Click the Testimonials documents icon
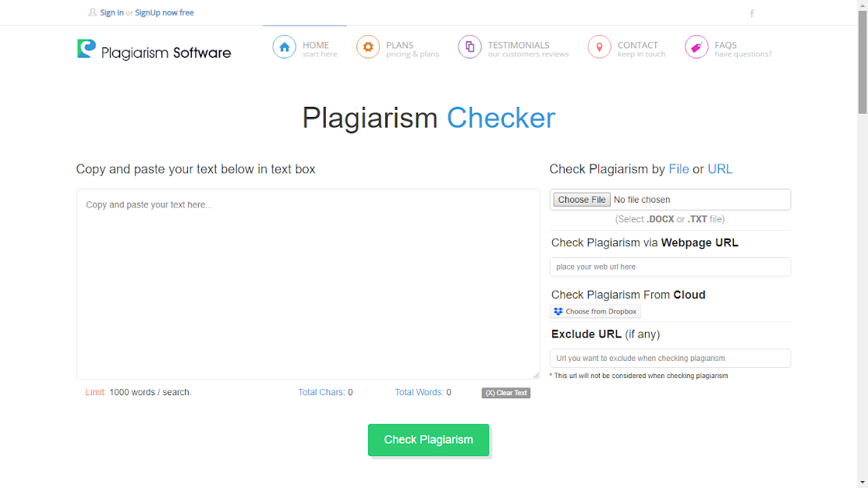Screen dimensions: 868x488 coord(469,47)
